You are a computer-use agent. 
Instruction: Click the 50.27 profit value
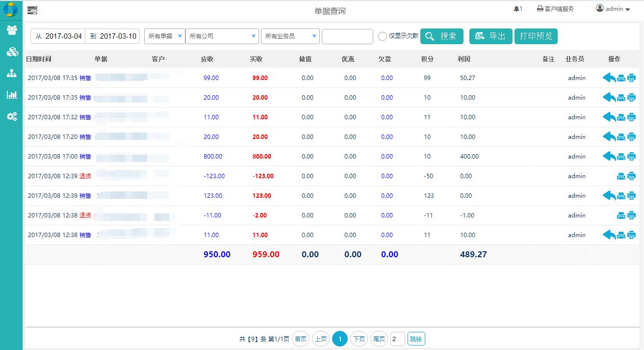[467, 78]
